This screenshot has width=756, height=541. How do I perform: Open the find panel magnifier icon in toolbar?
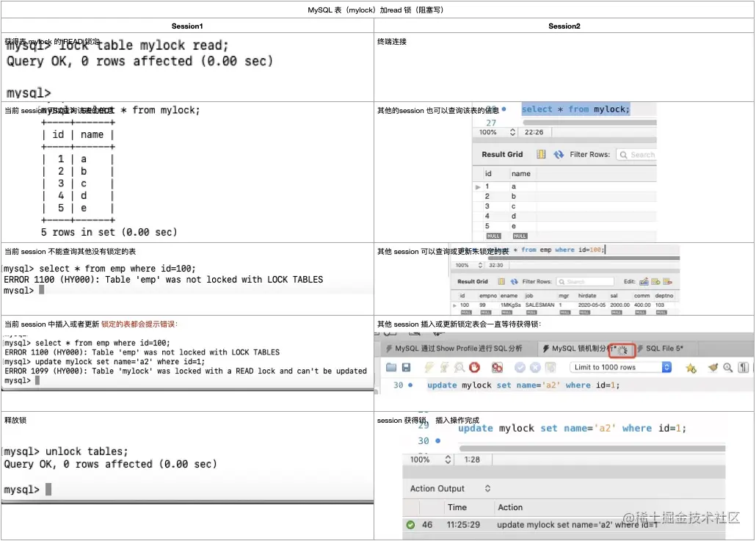tap(728, 368)
